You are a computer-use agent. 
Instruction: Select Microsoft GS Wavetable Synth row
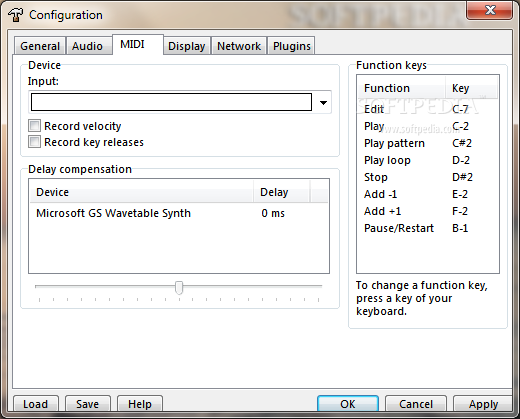[179, 213]
